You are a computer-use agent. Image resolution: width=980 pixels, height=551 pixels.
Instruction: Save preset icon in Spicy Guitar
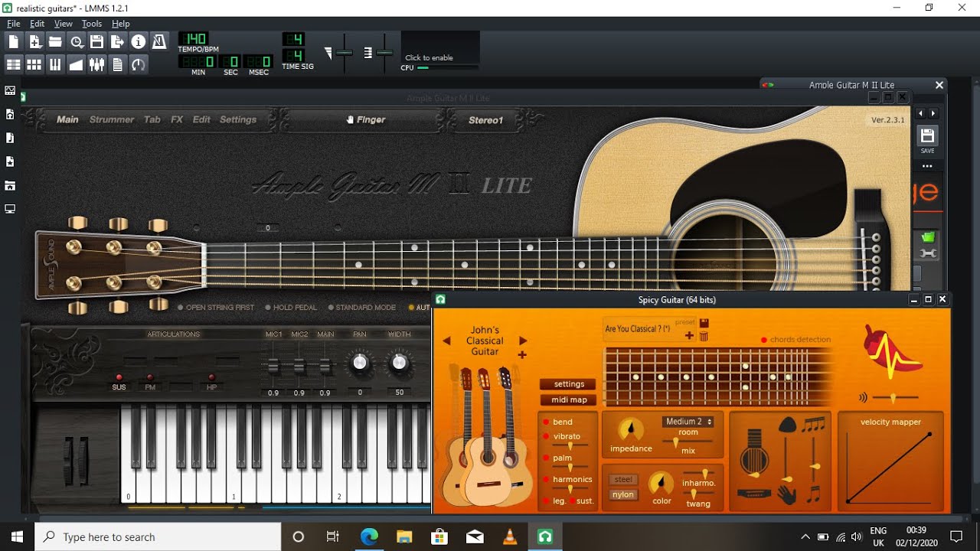[x=704, y=323]
